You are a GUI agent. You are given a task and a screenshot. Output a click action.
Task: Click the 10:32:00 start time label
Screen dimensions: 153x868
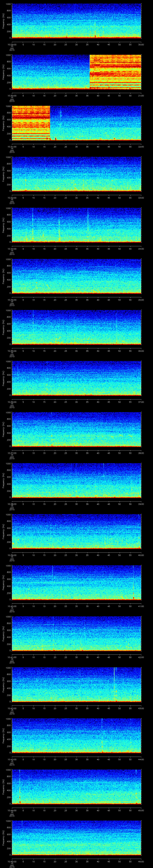[12, 197]
